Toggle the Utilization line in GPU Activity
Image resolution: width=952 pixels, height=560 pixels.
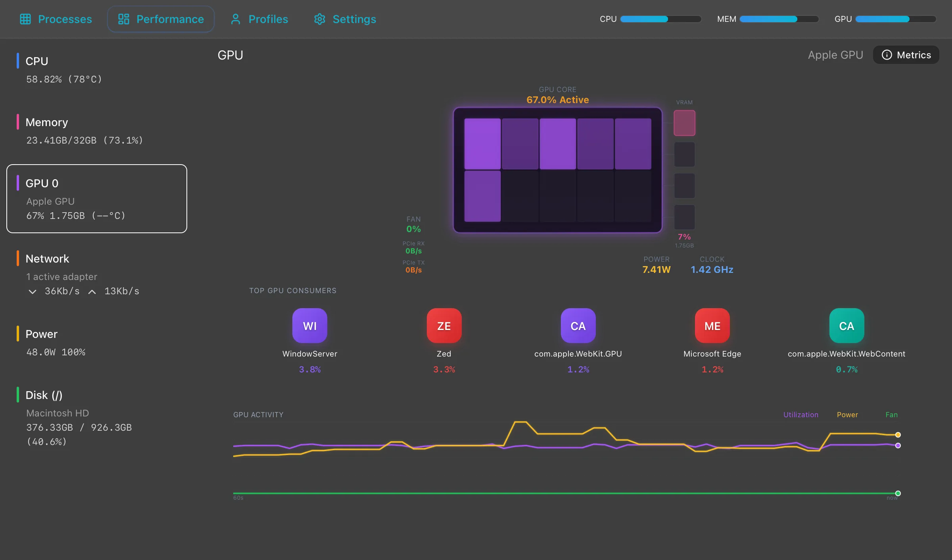tap(800, 414)
